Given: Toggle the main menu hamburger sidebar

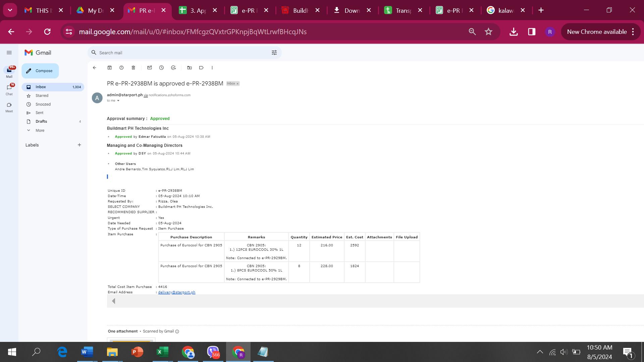Looking at the screenshot, I should [9, 53].
